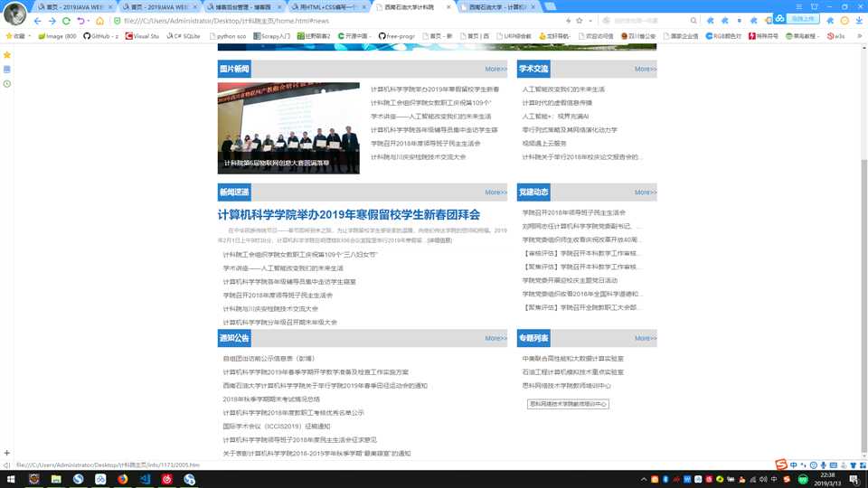Click the plus icon at sidebar bottom
Image resolution: width=868 pixels, height=488 pixels.
tap(7, 453)
